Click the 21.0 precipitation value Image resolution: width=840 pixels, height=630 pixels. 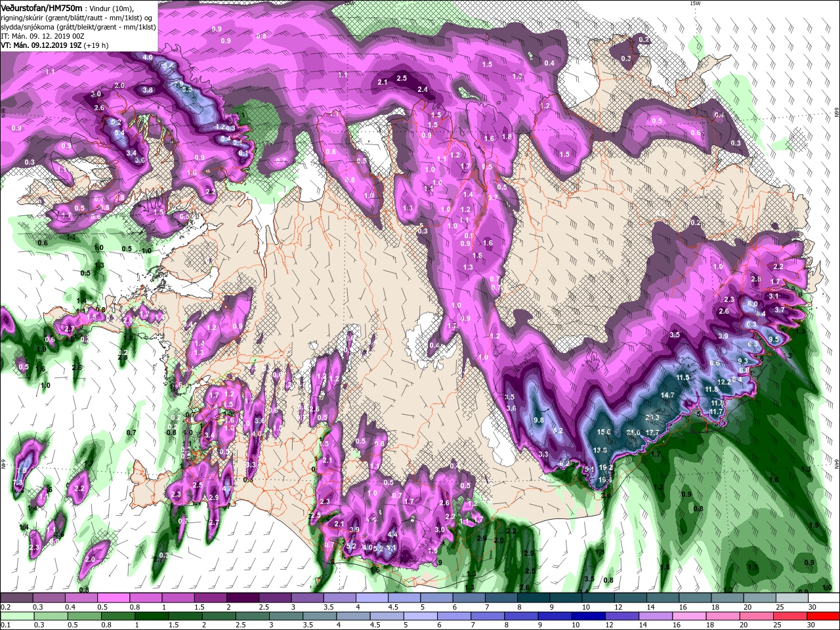[633, 432]
